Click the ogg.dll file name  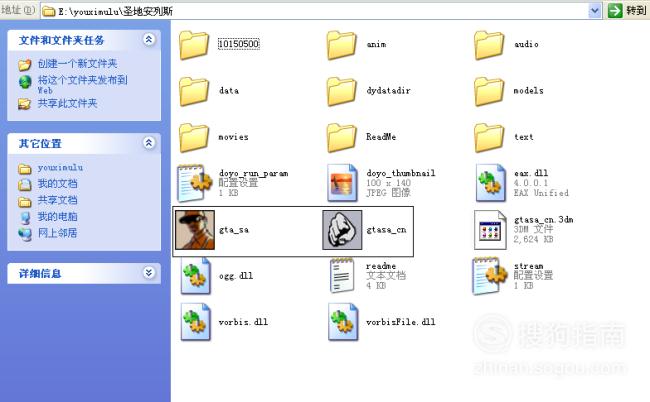pos(236,276)
